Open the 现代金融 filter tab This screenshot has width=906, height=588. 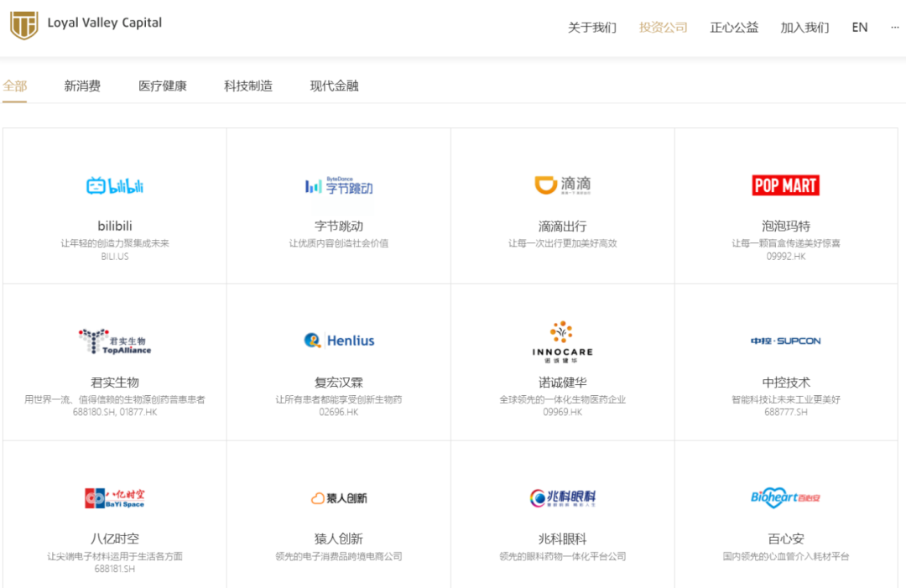pyautogui.click(x=334, y=86)
